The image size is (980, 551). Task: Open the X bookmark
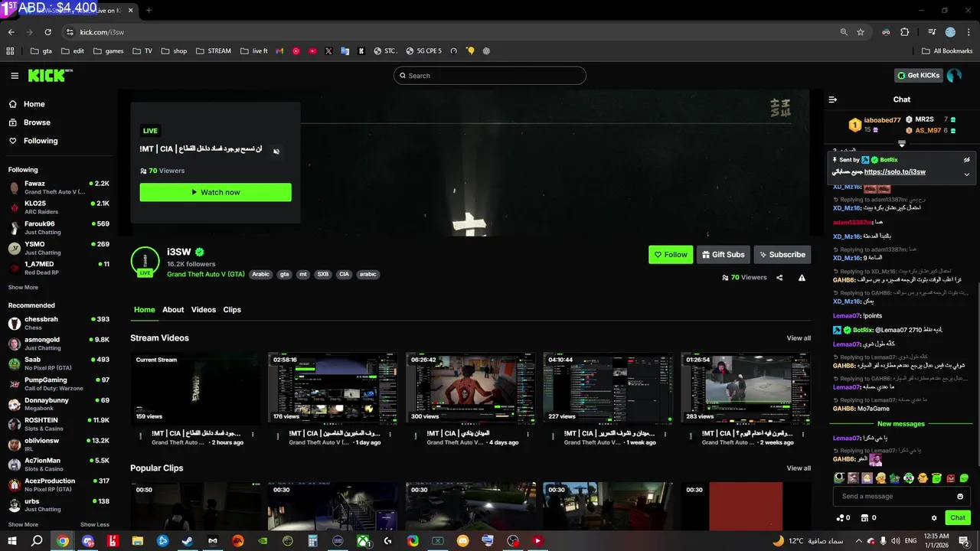[328, 51]
